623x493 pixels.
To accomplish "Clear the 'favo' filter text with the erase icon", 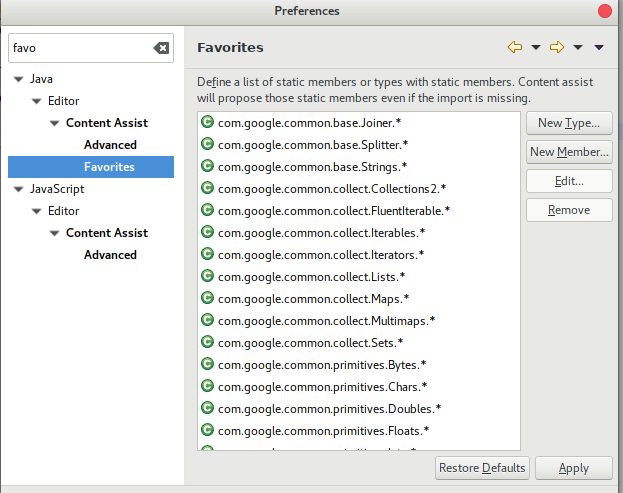I will (x=161, y=48).
